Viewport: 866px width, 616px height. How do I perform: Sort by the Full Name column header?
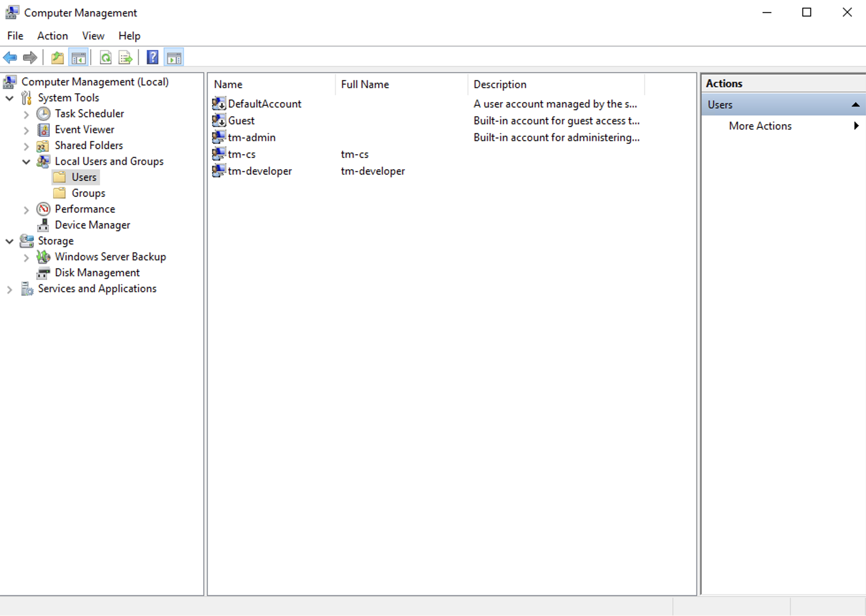tap(365, 84)
